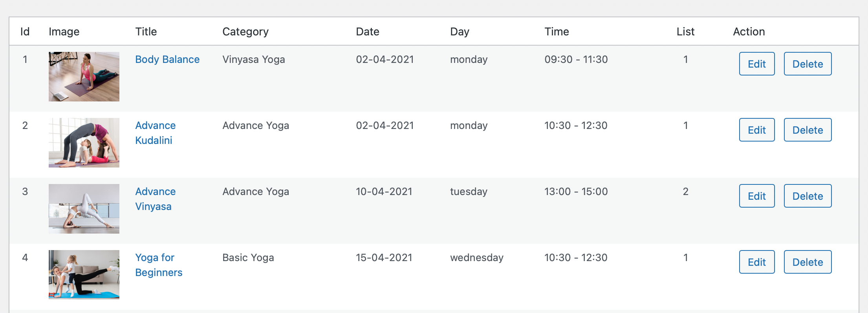Delete the Body Balance class entry
The width and height of the screenshot is (868, 313).
[x=808, y=64]
